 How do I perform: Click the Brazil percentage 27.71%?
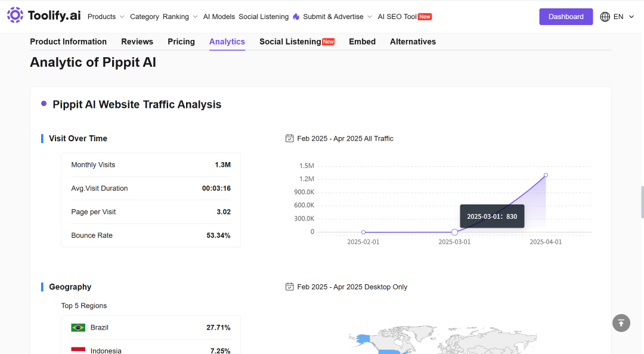point(218,327)
